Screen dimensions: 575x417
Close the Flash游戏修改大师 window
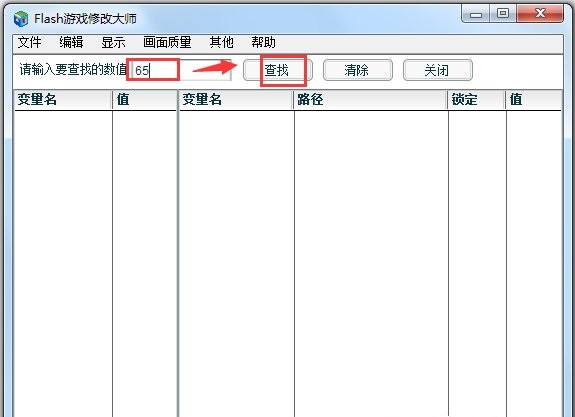(x=540, y=14)
